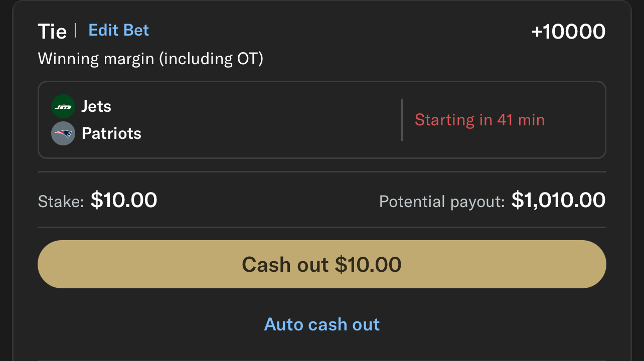Click the Patriots team name
644x361 pixels.
111,133
